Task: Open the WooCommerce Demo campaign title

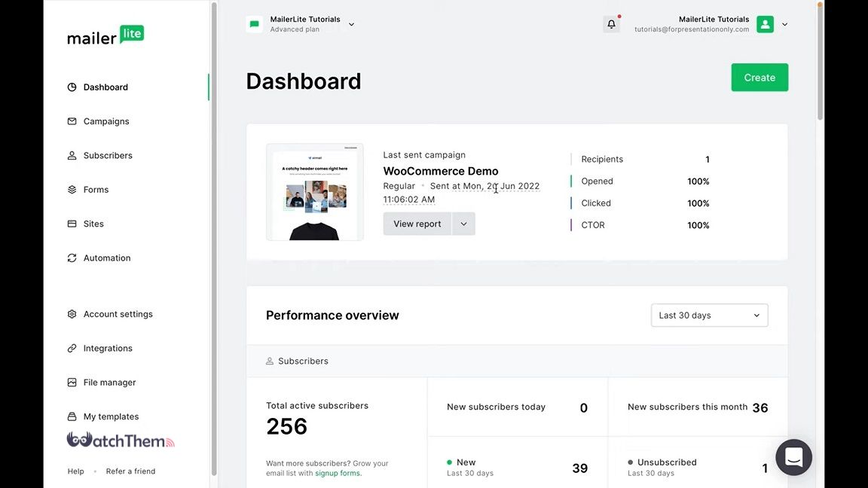Action: (x=441, y=171)
